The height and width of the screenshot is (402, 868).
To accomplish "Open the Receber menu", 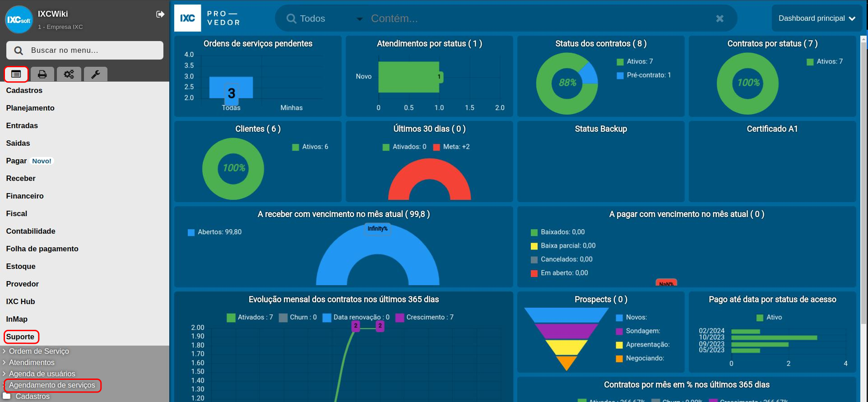I will pos(21,178).
